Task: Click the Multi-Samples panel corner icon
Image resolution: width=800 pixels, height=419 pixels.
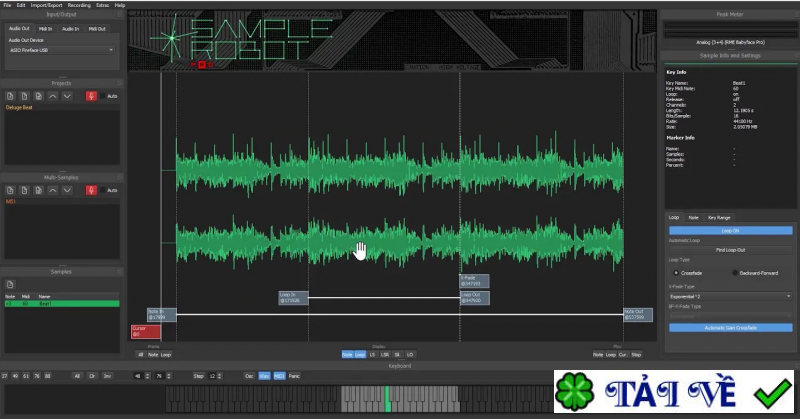Action: click(120, 178)
